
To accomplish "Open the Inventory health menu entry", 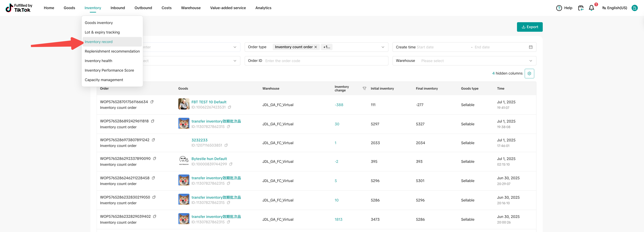I will click(98, 61).
